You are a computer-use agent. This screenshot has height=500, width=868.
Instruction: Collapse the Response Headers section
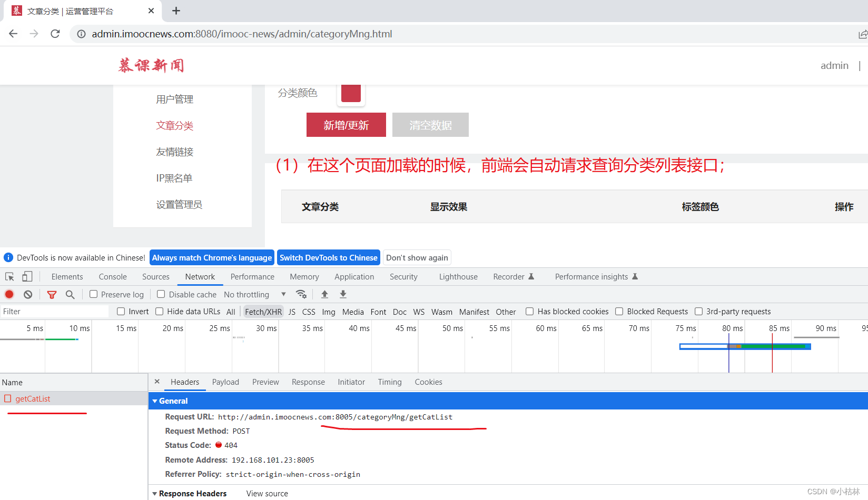(x=154, y=493)
